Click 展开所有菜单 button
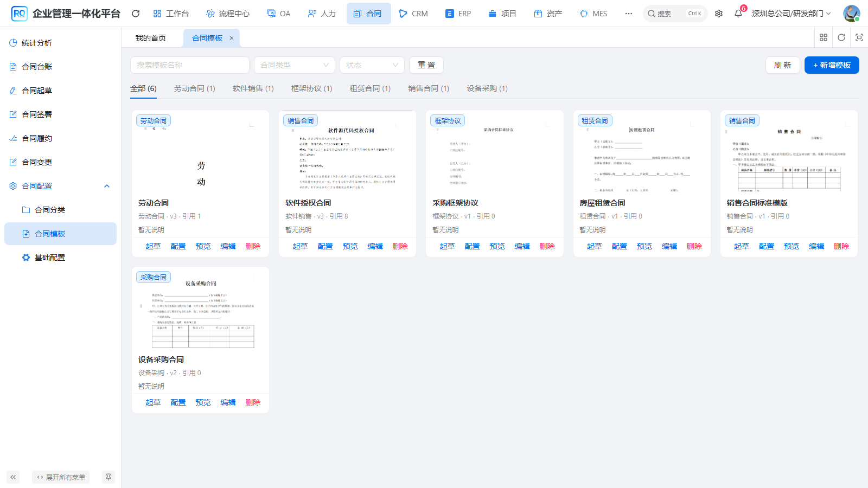 61,477
